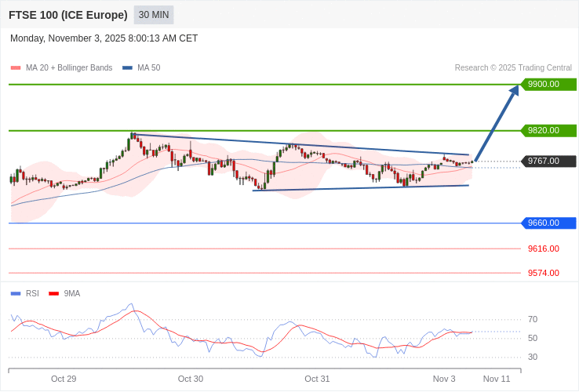Select the blue 9660.00 pivot label
This screenshot has height=392, width=579.
point(548,223)
